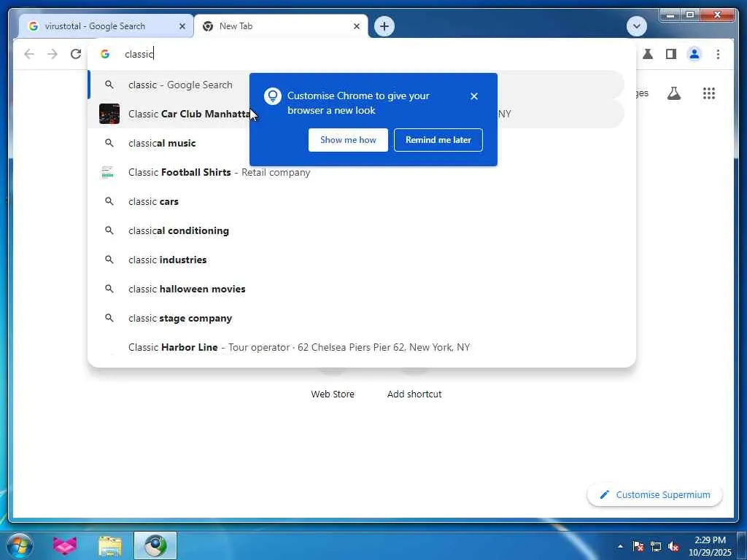Switch to virustotal - Google Search tab
The width and height of the screenshot is (747, 560).
point(106,26)
